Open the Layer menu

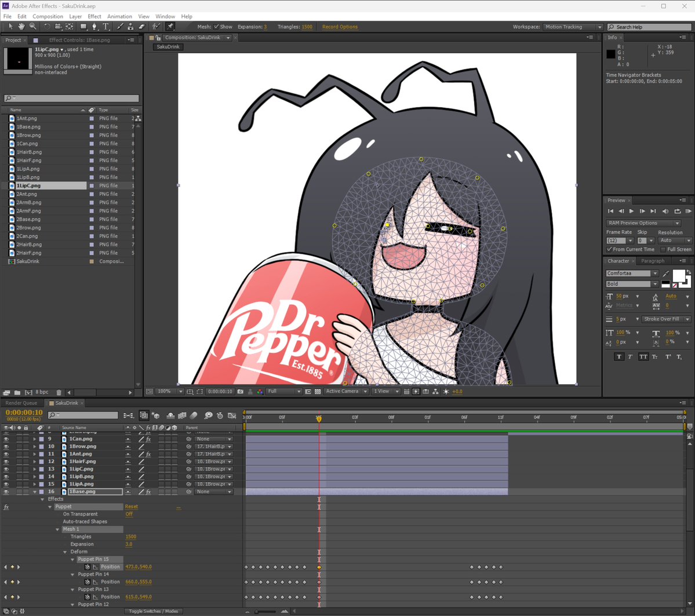[x=75, y=16]
